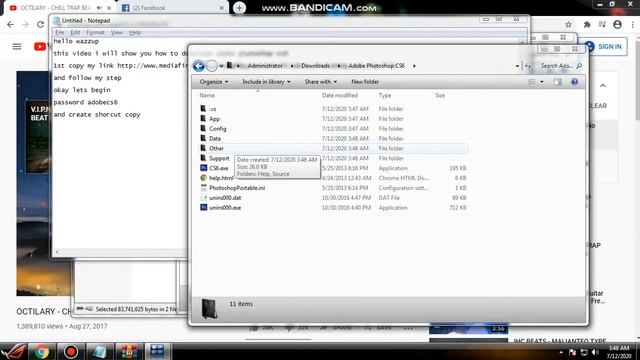Click the Downloads breadcrumb in address bar
Screen dimensions: 640x360
[x=315, y=66]
